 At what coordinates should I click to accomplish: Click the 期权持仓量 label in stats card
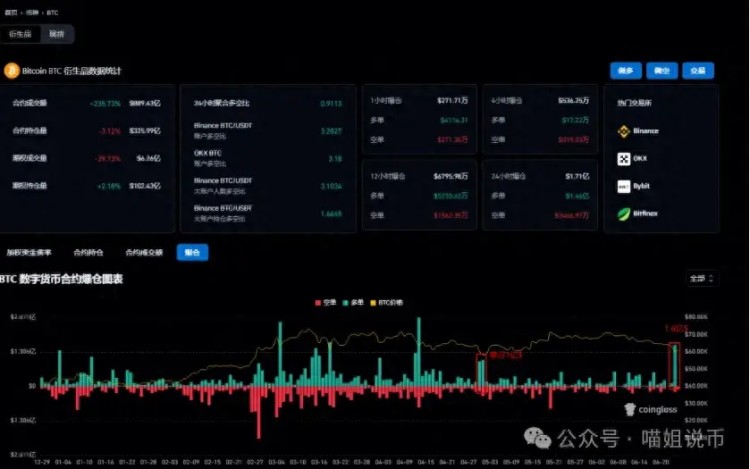(x=30, y=186)
